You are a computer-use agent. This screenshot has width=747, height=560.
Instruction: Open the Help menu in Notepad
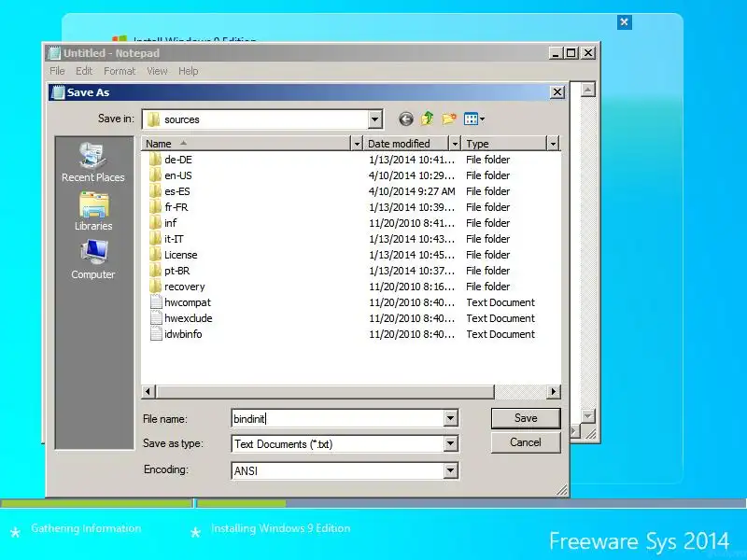click(x=189, y=71)
